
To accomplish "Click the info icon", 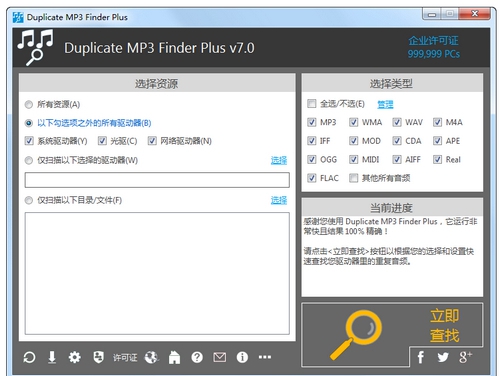I will 242,357.
